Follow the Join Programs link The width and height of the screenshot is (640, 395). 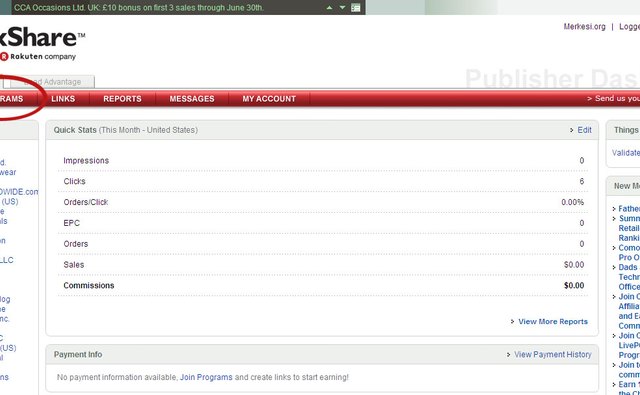(206, 377)
